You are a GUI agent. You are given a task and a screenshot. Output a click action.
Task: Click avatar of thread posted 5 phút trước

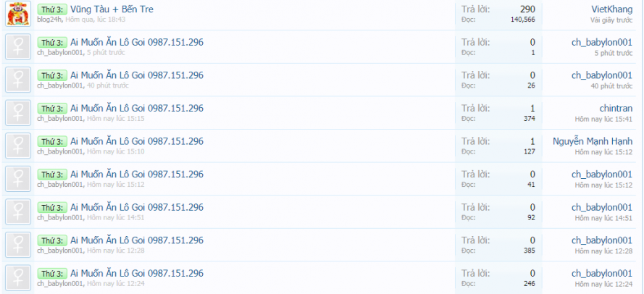tap(17, 47)
